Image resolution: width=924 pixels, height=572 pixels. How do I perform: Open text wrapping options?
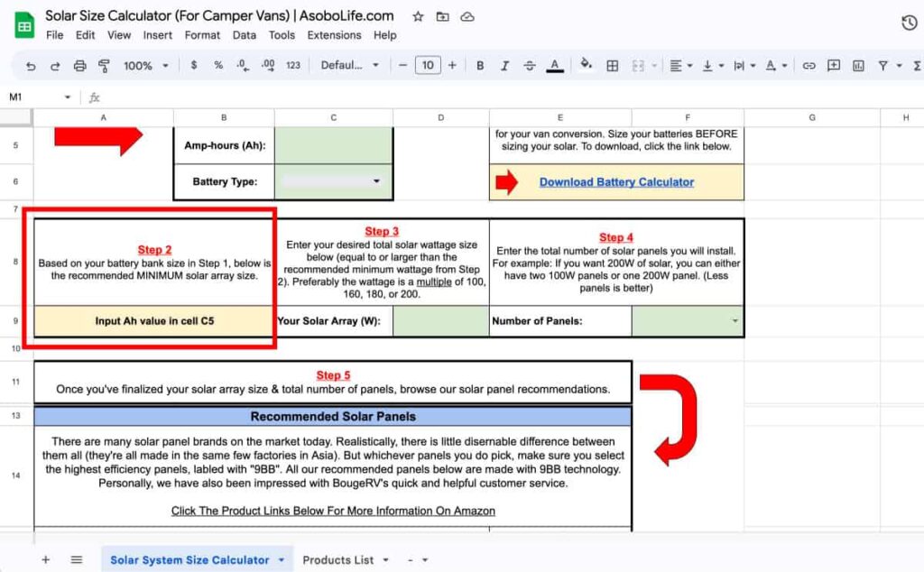[744, 66]
